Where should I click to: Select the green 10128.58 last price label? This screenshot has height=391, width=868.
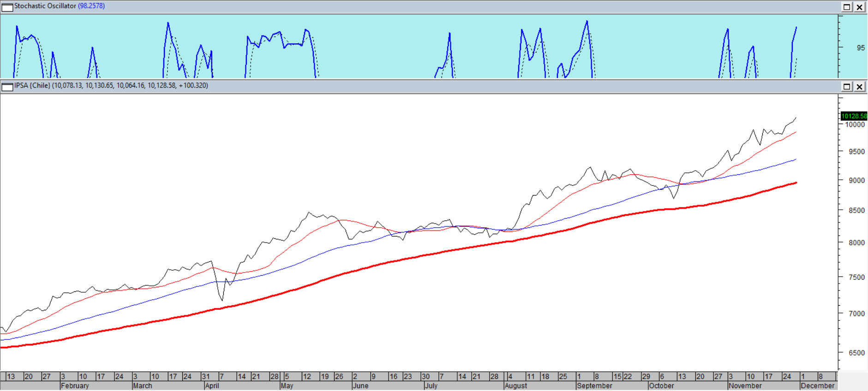(853, 116)
